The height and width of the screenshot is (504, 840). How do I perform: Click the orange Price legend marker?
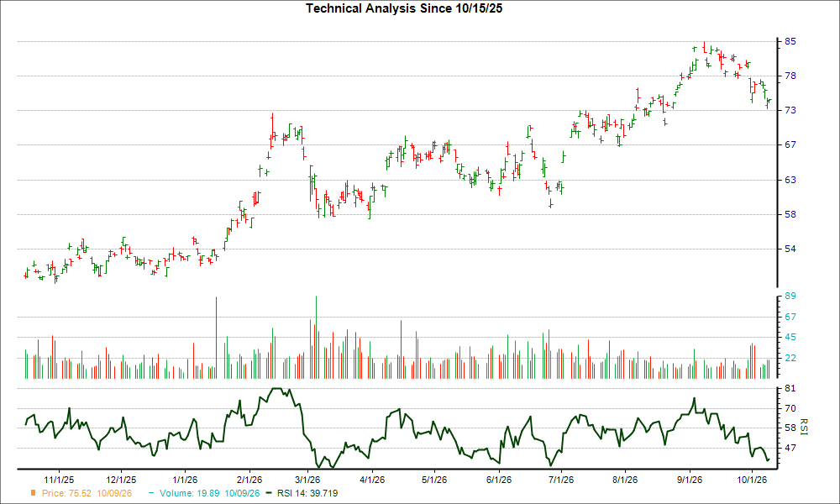[x=34, y=493]
